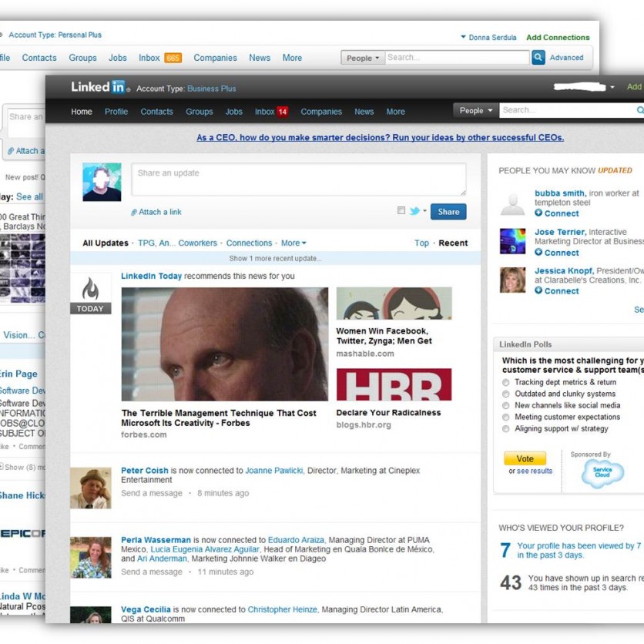Click the blue search magnifier button
Image resolution: width=644 pixels, height=644 pixels.
pos(538,58)
